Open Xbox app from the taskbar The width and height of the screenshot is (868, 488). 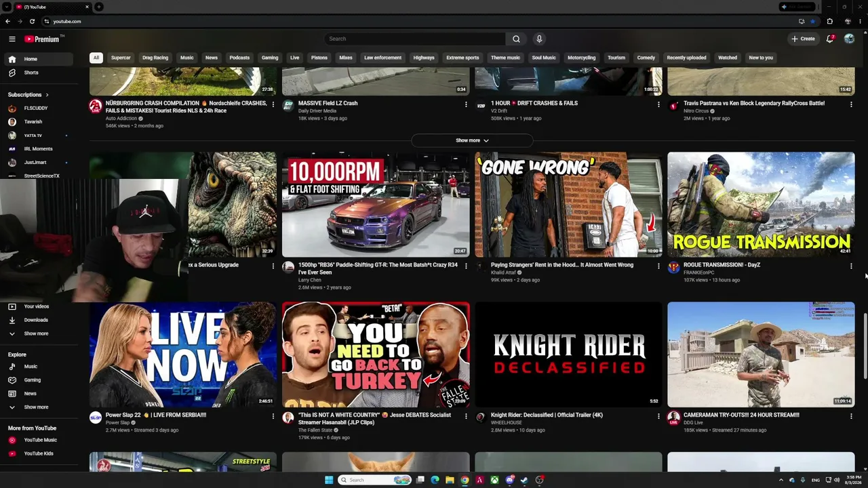(494, 480)
